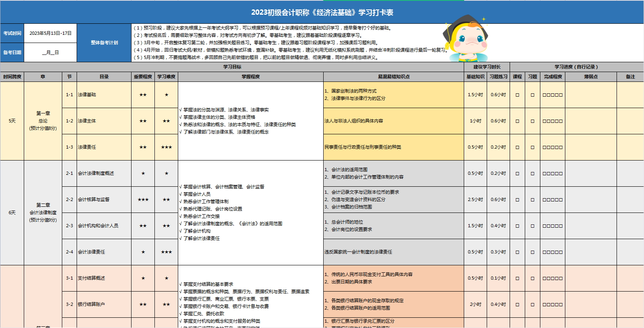The width and height of the screenshot is (644, 328).
Task: Tick the 课程 checkbox for 3-1 支付结算概述
Action: 517,278
